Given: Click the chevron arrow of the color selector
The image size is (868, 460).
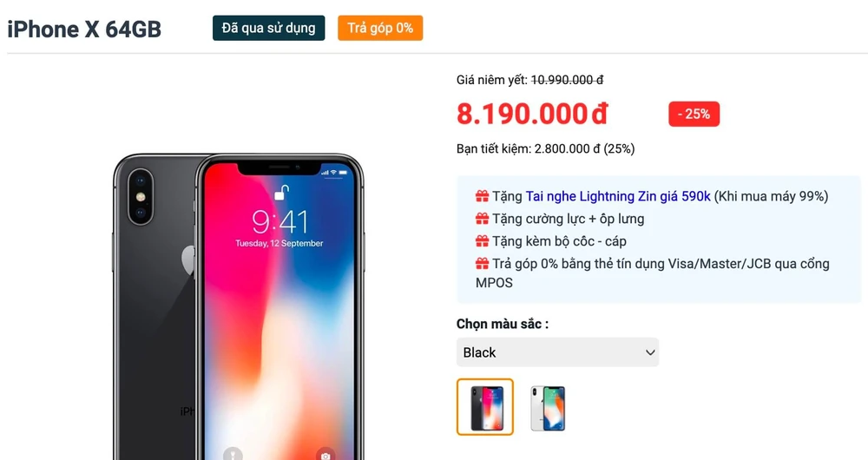Looking at the screenshot, I should [x=650, y=352].
